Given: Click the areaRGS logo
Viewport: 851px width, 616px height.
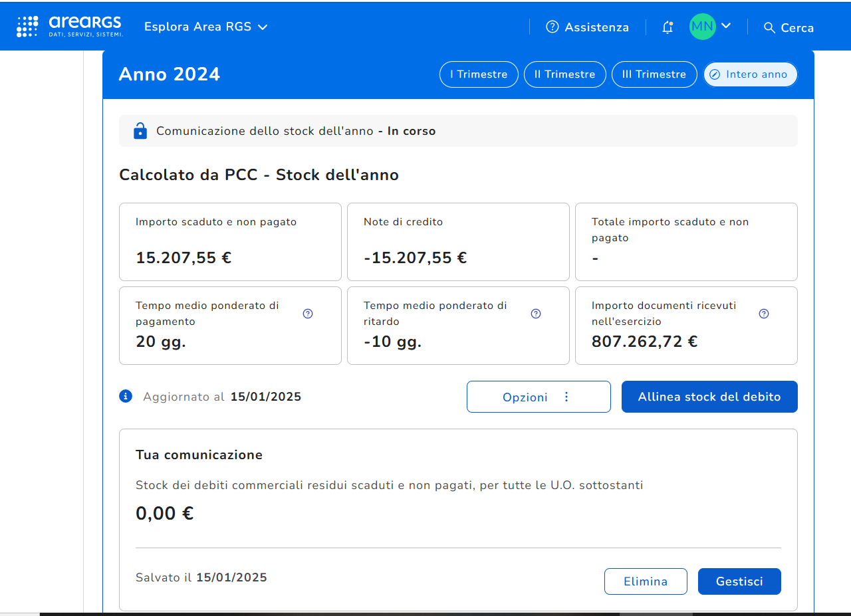Looking at the screenshot, I should tap(70, 27).
